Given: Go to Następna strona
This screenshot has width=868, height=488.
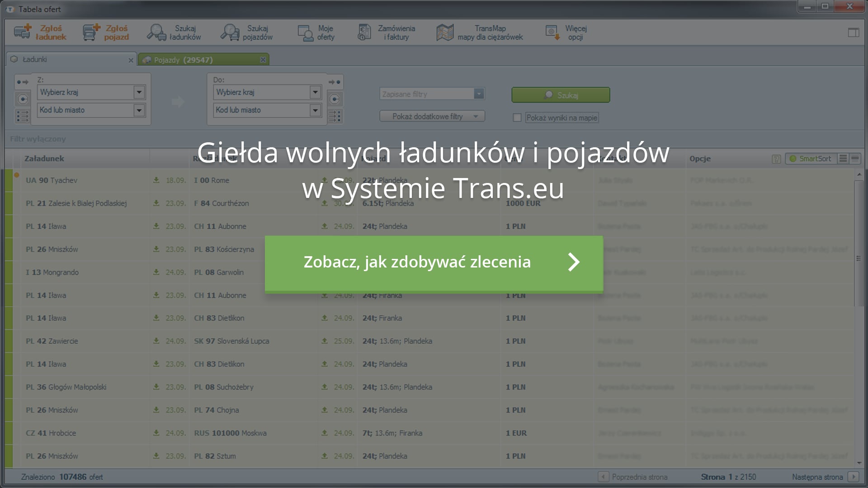Looking at the screenshot, I should coord(825,477).
